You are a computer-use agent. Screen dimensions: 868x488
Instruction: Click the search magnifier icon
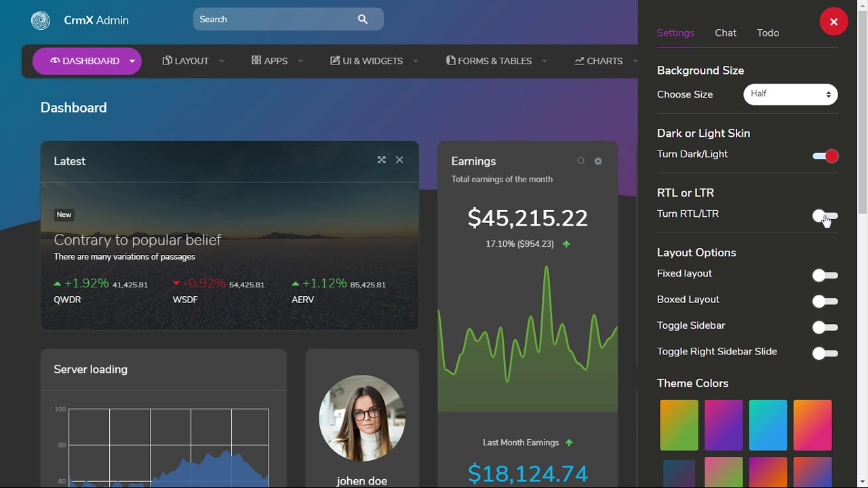pyautogui.click(x=363, y=20)
